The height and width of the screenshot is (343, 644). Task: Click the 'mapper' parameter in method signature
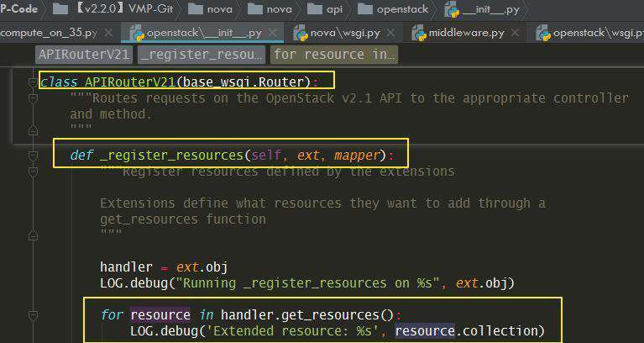point(357,156)
